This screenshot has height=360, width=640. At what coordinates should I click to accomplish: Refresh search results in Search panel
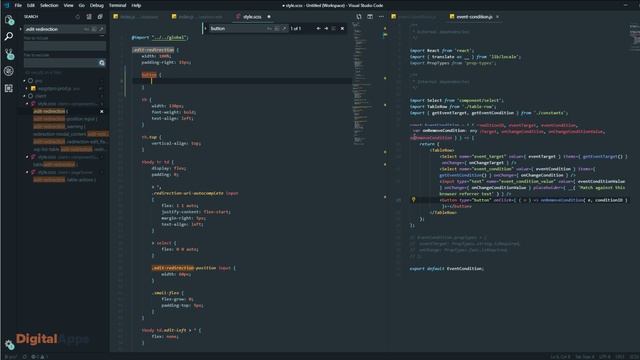tap(78, 17)
